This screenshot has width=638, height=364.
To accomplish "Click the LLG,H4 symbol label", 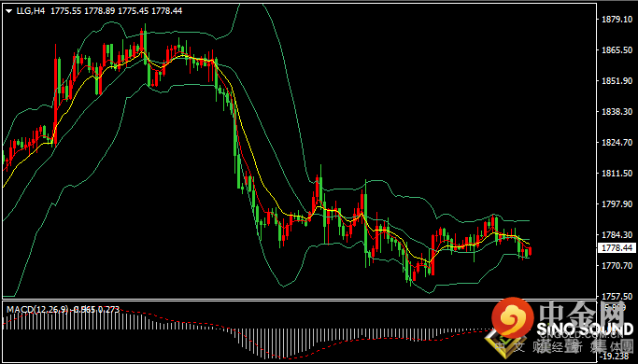I will [x=30, y=11].
